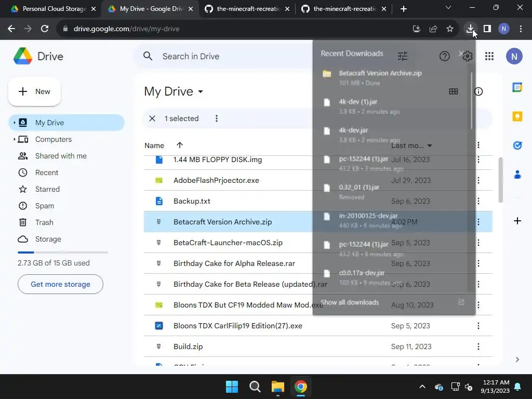
Task: Close the My Drive tab
Action: (191, 9)
